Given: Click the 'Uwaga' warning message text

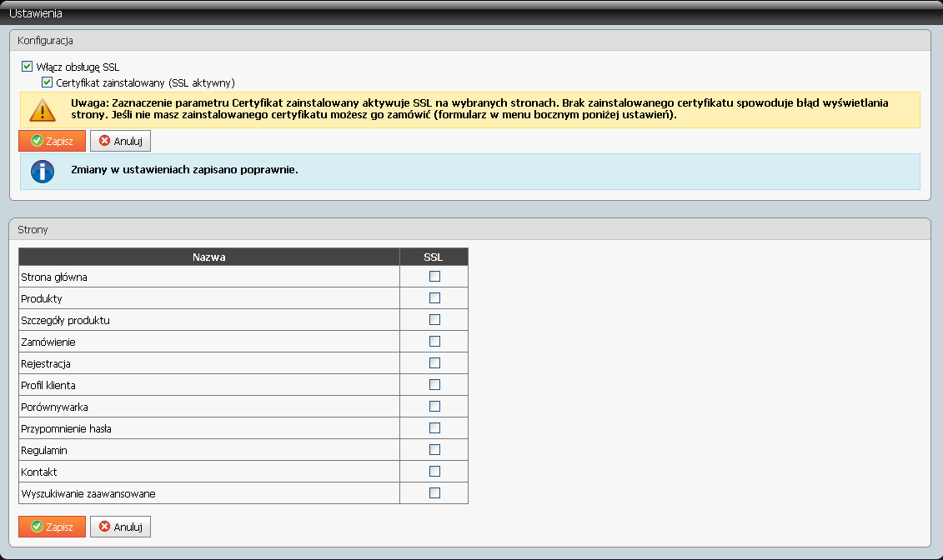Looking at the screenshot, I should [x=479, y=109].
